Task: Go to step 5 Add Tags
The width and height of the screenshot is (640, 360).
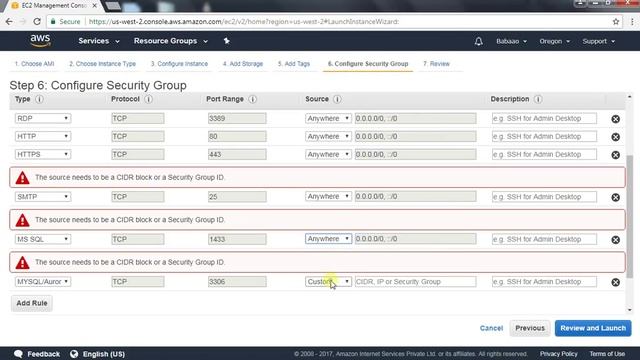Action: pyautogui.click(x=294, y=64)
